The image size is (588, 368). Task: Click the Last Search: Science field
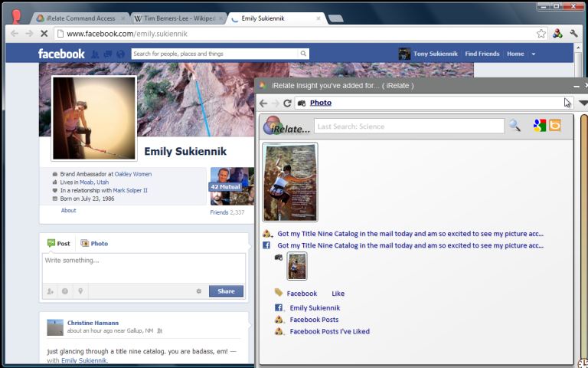pyautogui.click(x=409, y=127)
